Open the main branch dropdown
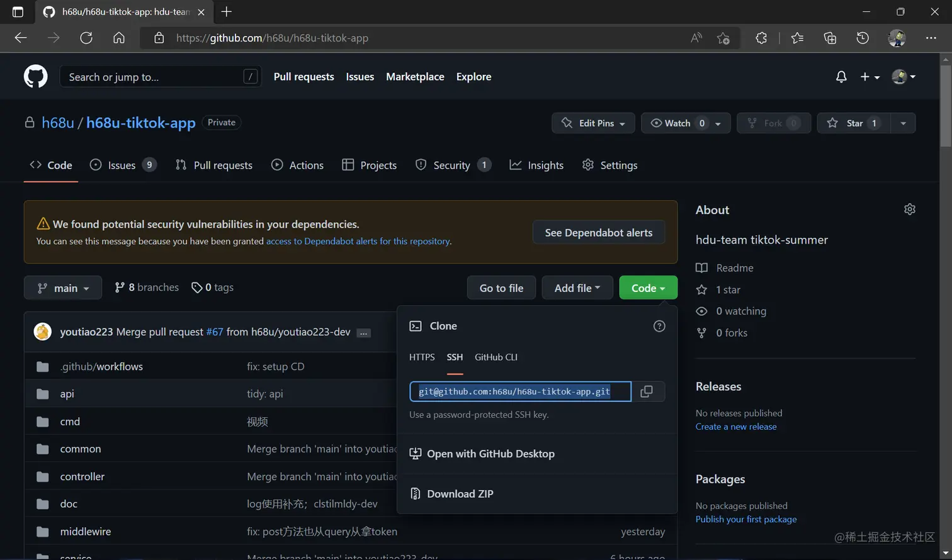Image resolution: width=952 pixels, height=560 pixels. point(62,288)
